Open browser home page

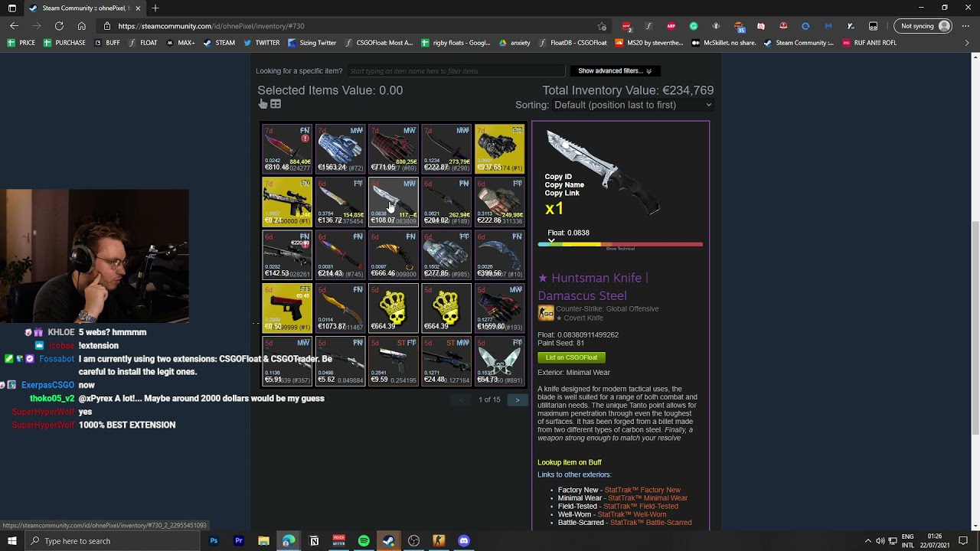coord(82,26)
